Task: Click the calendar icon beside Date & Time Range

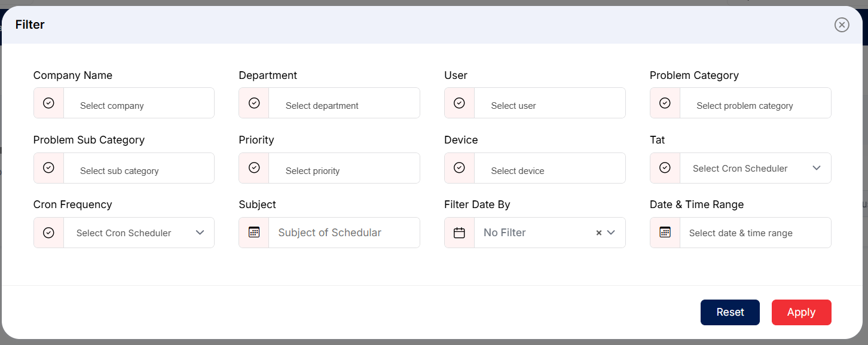Action: pyautogui.click(x=665, y=233)
